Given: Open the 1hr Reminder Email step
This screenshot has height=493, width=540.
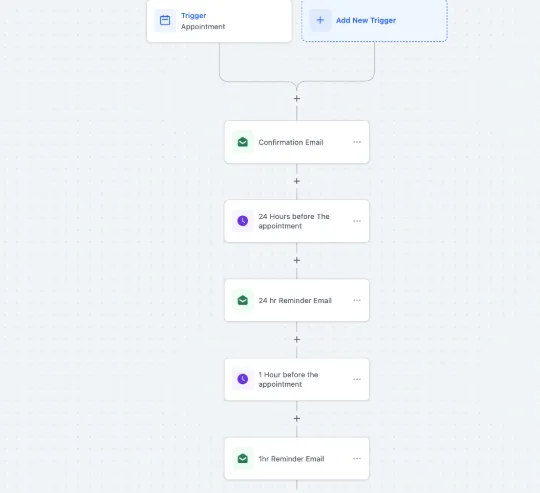Looking at the screenshot, I should coord(297,459).
